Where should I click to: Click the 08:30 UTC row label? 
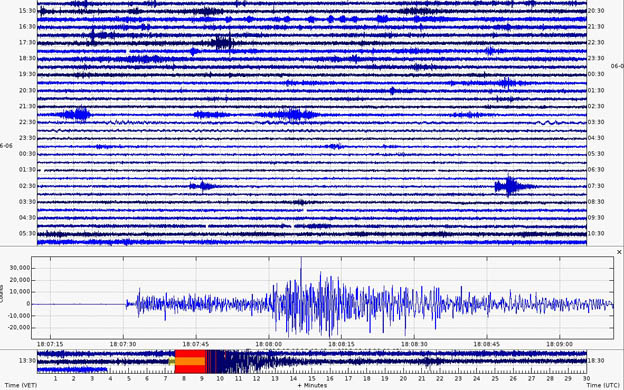point(596,202)
